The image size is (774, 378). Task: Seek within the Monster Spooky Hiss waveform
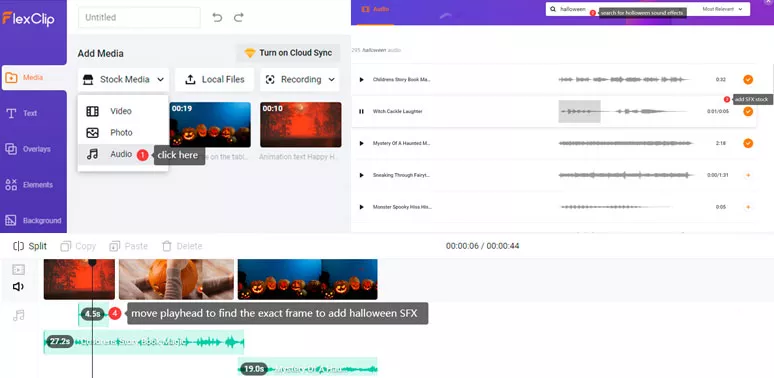617,207
